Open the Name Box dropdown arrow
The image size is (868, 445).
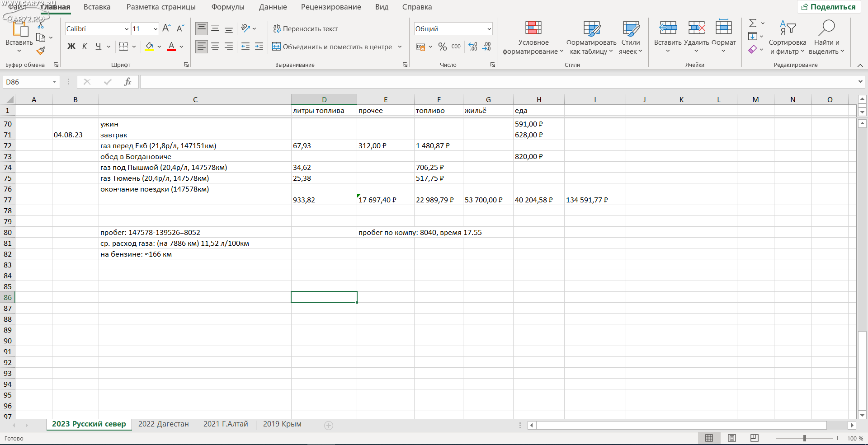click(54, 82)
